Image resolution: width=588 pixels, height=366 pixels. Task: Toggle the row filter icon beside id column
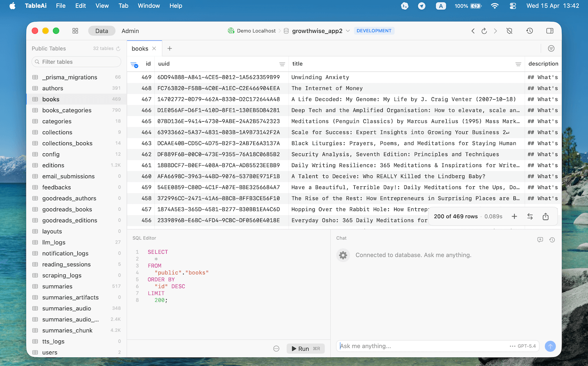[x=134, y=64]
